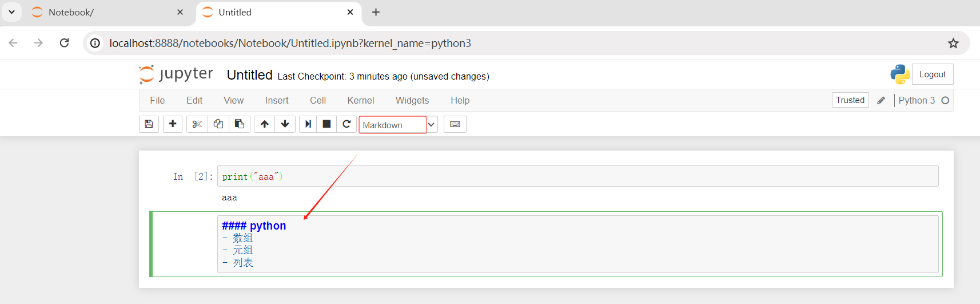The height and width of the screenshot is (304, 980).
Task: Click the '- 元组' line in markdown cell
Action: [237, 251]
